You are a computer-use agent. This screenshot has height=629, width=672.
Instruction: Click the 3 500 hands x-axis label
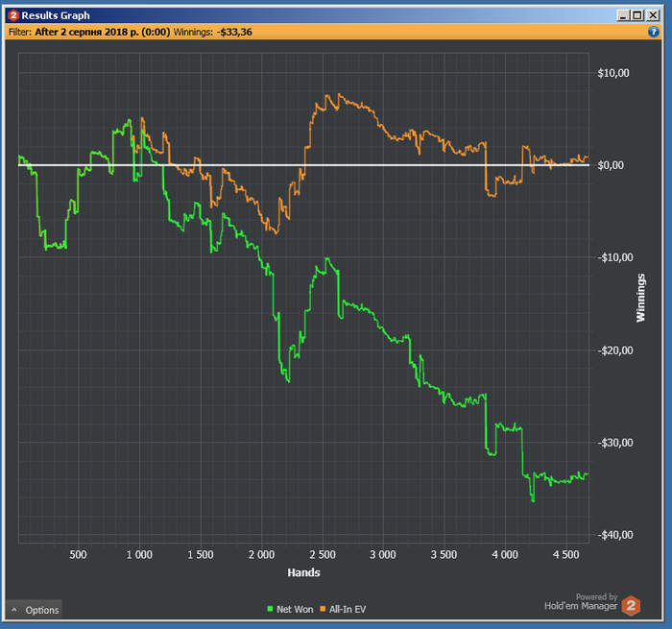444,555
